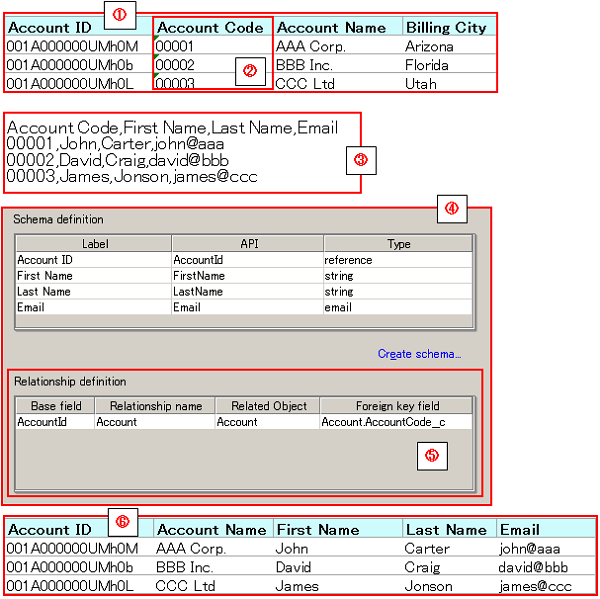Click the 'Type' schema column header
This screenshot has height=599, width=600.
(x=398, y=244)
